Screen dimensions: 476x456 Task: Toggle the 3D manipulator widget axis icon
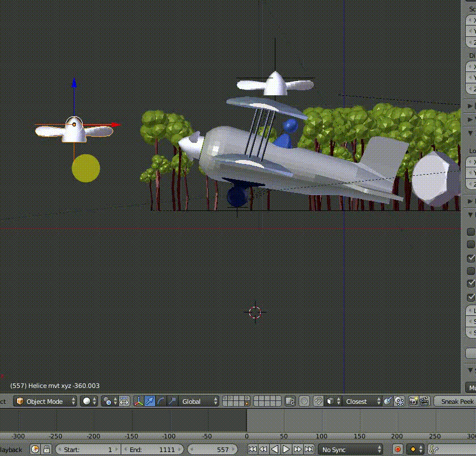pos(138,401)
